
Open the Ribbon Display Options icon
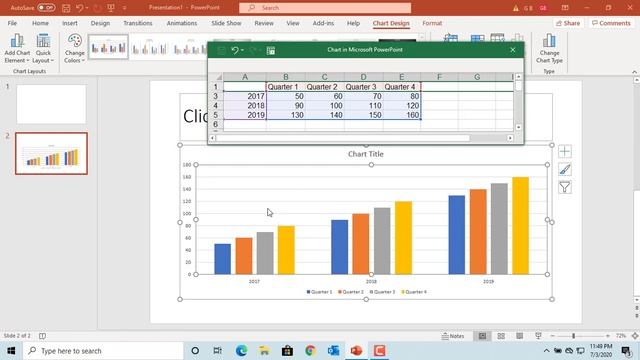coord(565,8)
